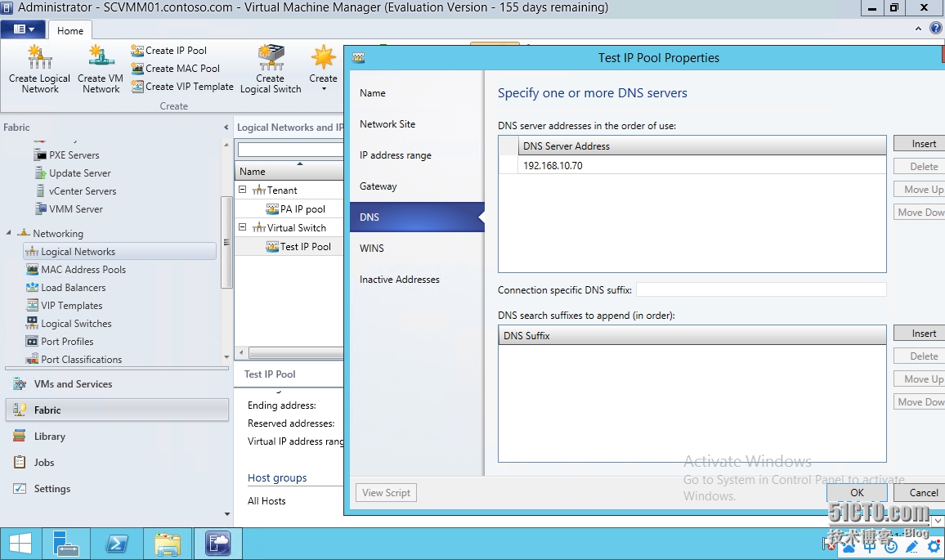Screen dimensions: 945x560
Task: Select PXE Servers in the Fabric tree
Action: pos(66,155)
